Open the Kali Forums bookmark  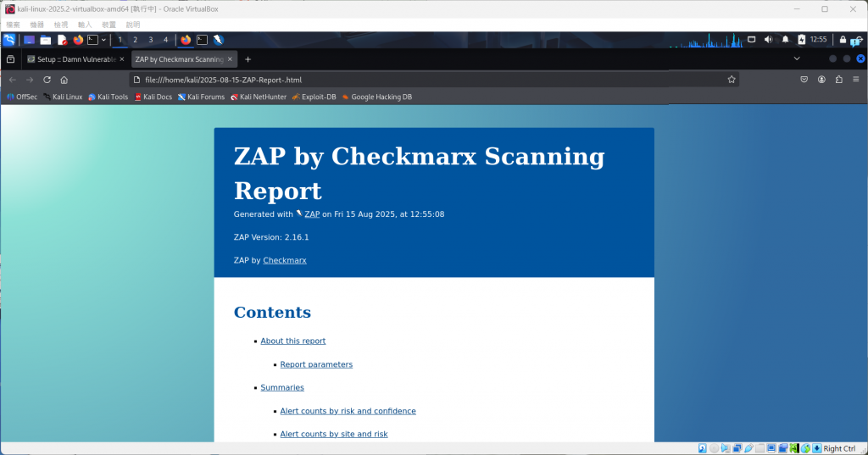tap(201, 97)
